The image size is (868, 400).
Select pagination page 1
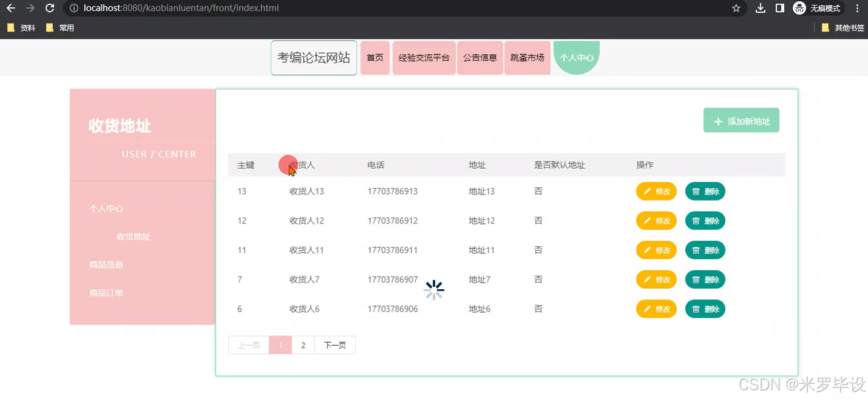click(280, 345)
